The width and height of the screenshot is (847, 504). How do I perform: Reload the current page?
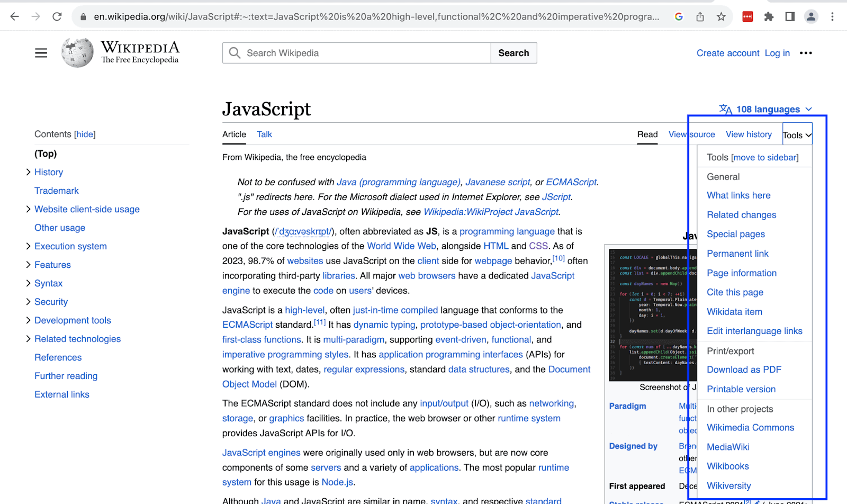click(57, 16)
